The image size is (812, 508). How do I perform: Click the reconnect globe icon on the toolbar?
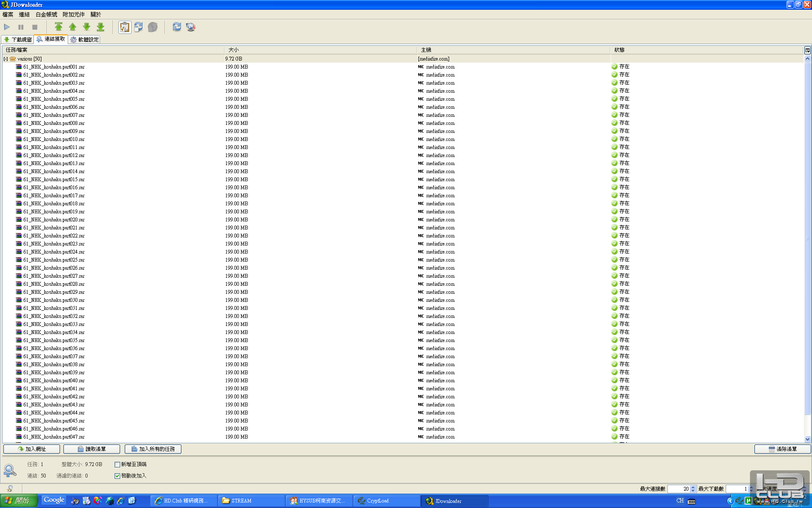pos(190,27)
